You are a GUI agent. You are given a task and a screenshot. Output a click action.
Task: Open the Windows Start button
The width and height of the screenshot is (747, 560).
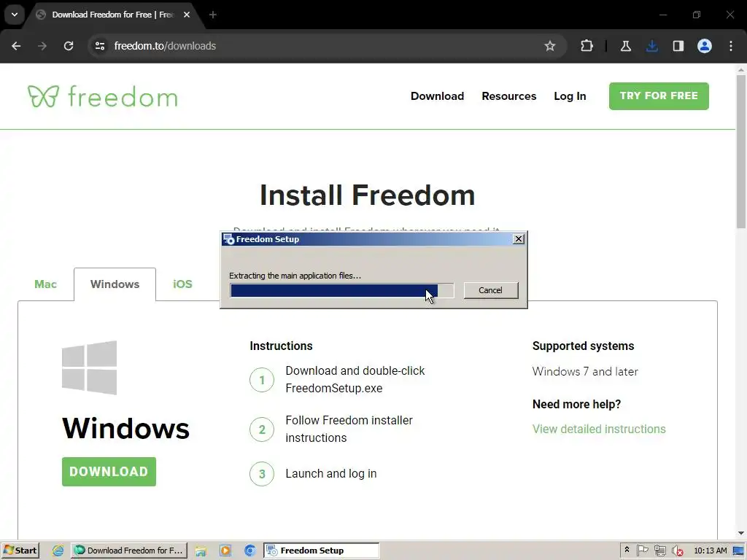[20, 551]
